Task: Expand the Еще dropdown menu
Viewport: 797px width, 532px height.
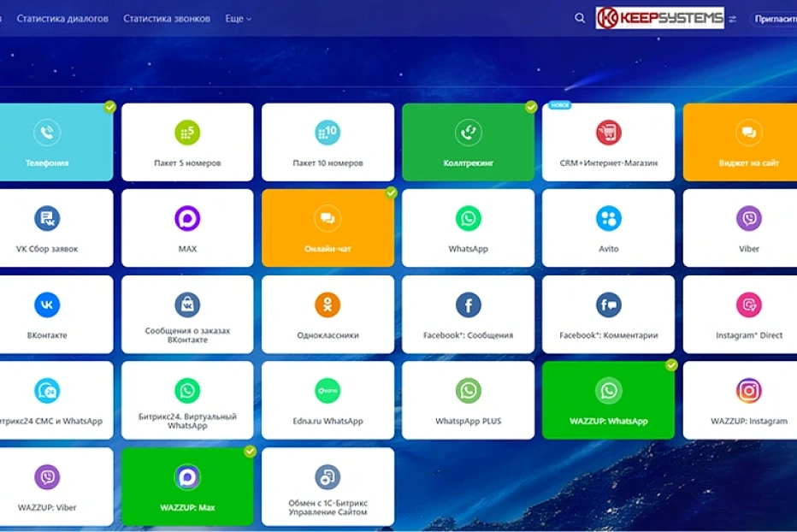Action: pyautogui.click(x=238, y=19)
